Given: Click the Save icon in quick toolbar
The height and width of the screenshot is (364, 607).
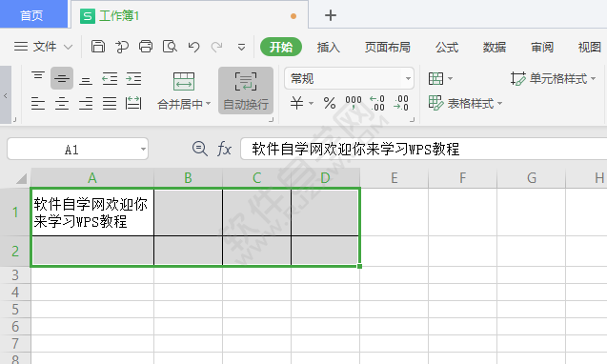Looking at the screenshot, I should click(x=98, y=47).
